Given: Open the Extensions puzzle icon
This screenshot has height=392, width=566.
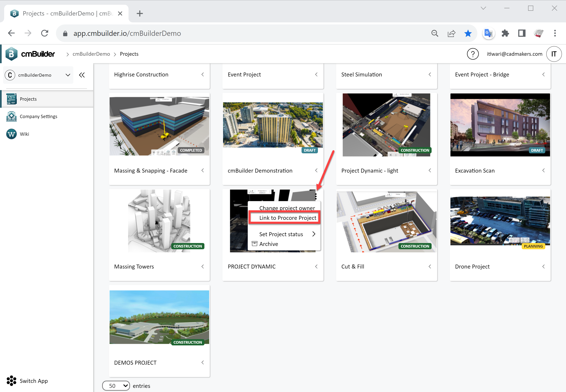Looking at the screenshot, I should point(505,33).
